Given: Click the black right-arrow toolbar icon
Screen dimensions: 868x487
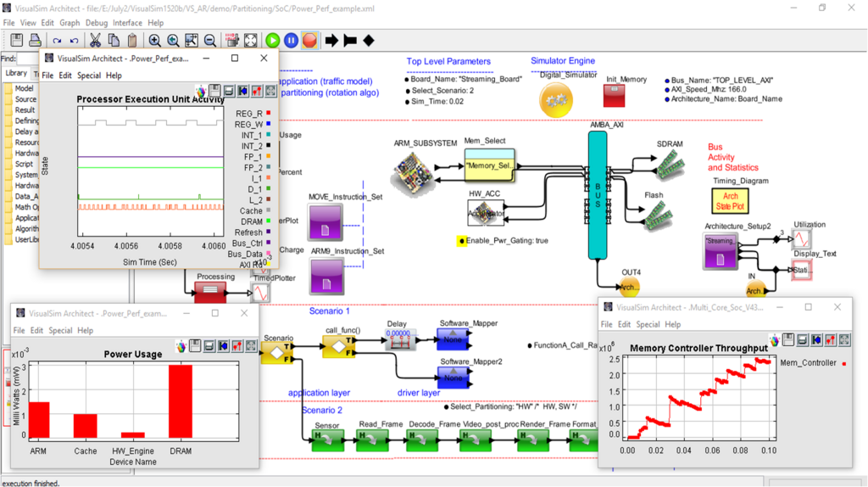Looking at the screenshot, I should 331,41.
